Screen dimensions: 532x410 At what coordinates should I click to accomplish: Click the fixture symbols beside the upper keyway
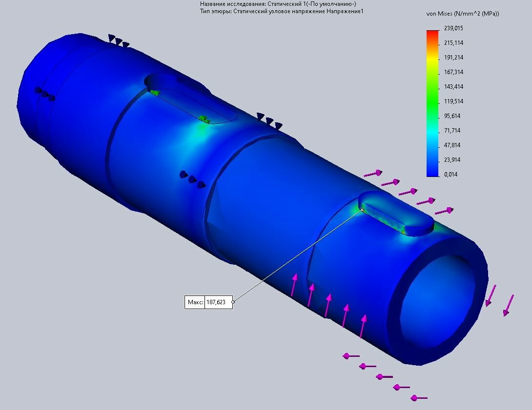coord(269,120)
